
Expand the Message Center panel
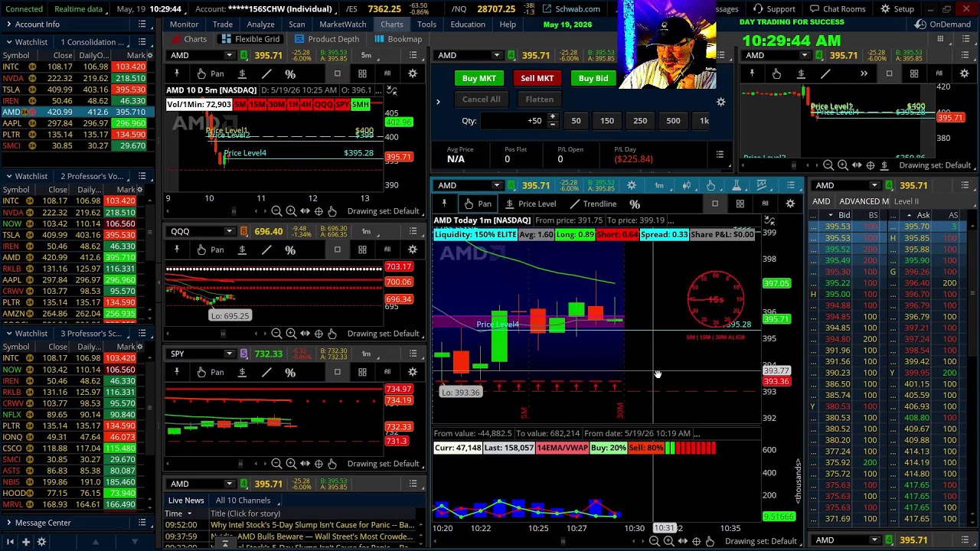click(x=9, y=523)
